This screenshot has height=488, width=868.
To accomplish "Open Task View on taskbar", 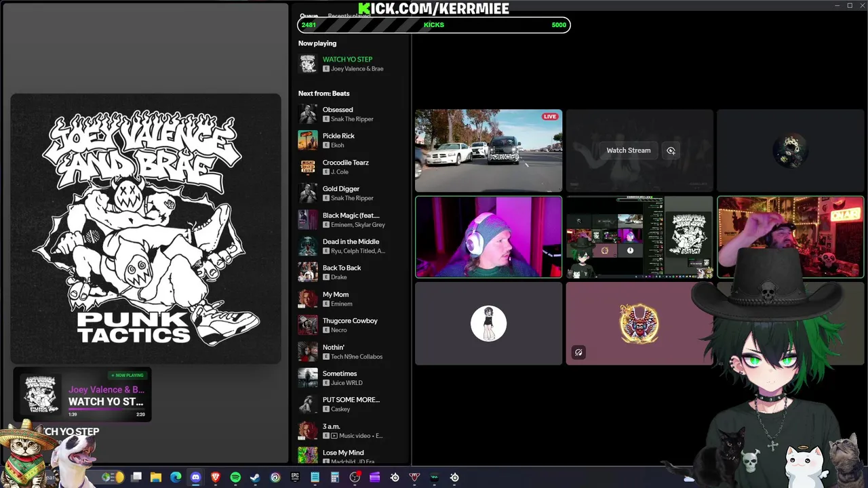I will [x=136, y=477].
